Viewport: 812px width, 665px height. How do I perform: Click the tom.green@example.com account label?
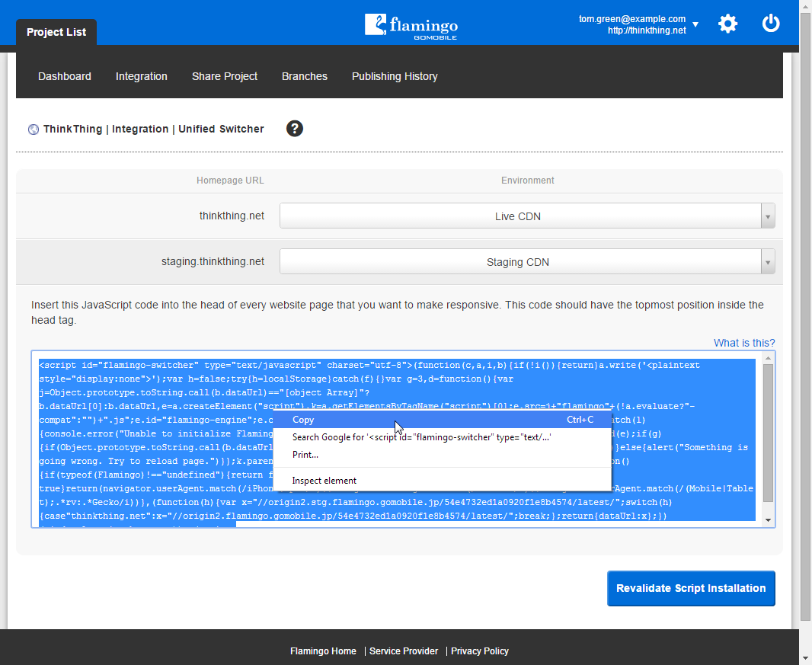click(632, 19)
